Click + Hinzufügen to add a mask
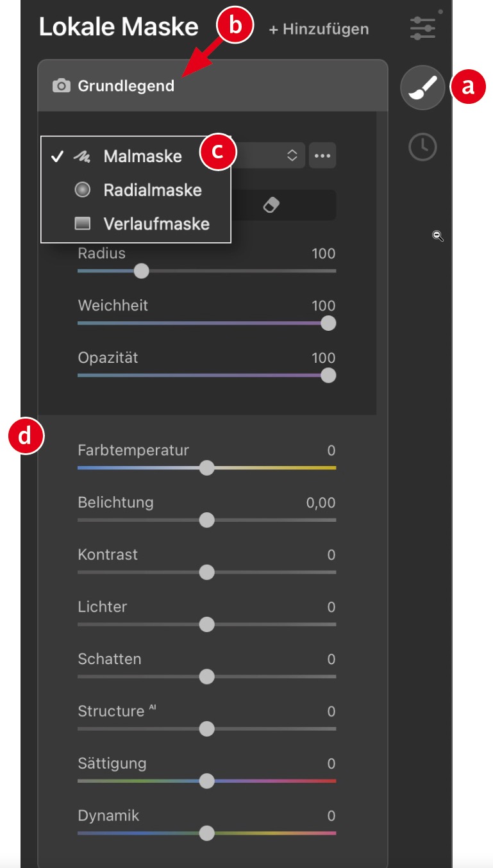This screenshot has width=493, height=868. click(x=319, y=29)
